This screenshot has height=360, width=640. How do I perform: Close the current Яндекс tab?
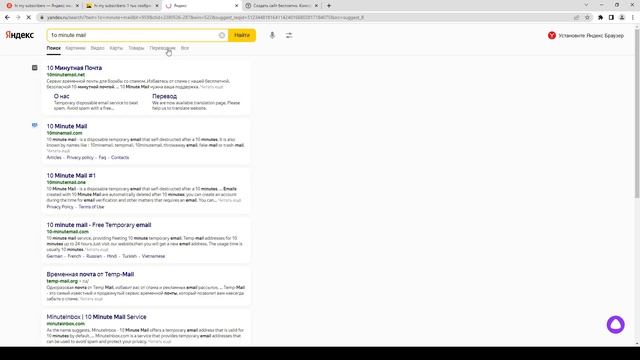[x=236, y=6]
